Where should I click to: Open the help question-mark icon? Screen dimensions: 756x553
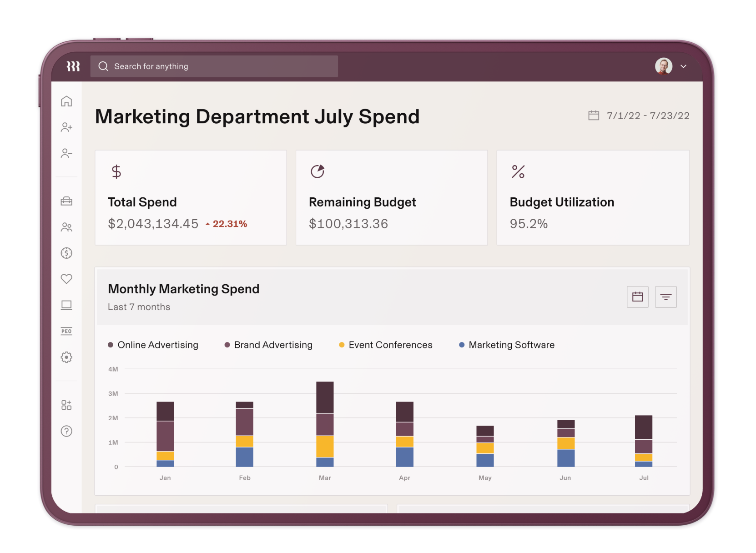point(66,431)
